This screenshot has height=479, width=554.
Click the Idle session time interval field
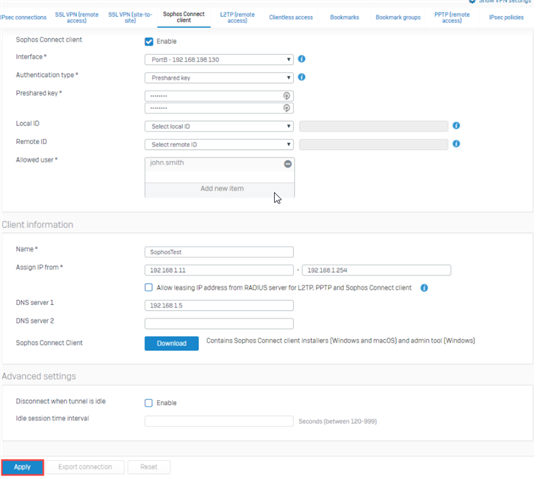tap(219, 421)
